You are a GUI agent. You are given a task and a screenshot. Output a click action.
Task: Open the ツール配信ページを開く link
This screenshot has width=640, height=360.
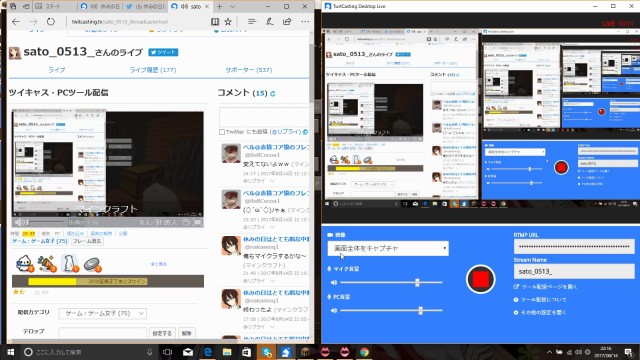pyautogui.click(x=545, y=287)
